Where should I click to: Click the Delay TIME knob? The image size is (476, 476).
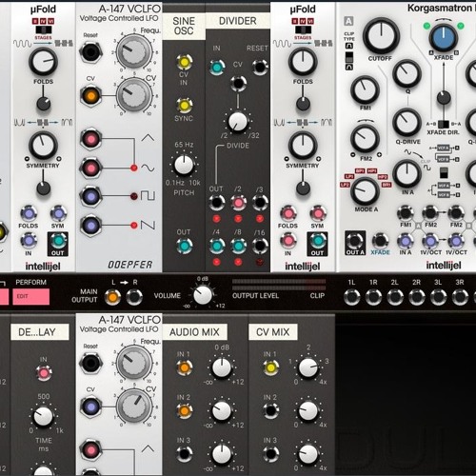tap(43, 416)
